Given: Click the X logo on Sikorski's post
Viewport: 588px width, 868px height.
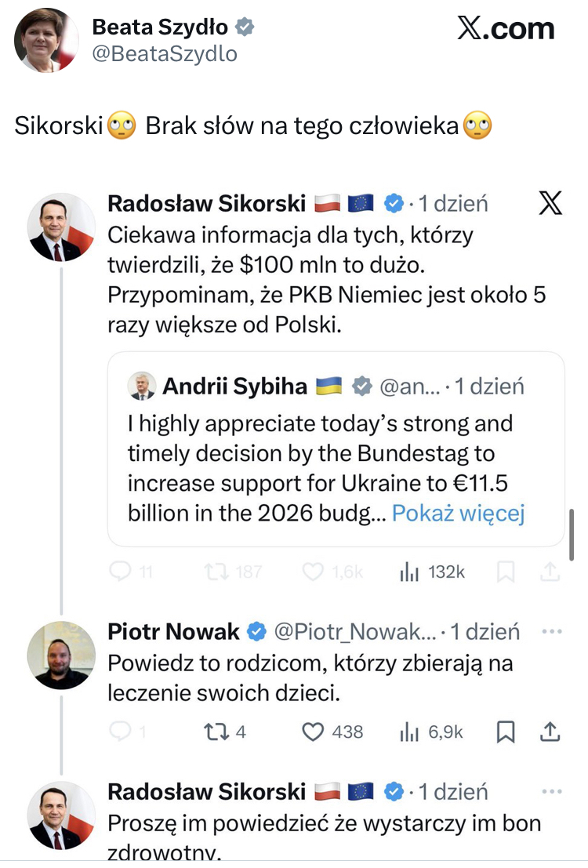Looking at the screenshot, I should coord(551,204).
